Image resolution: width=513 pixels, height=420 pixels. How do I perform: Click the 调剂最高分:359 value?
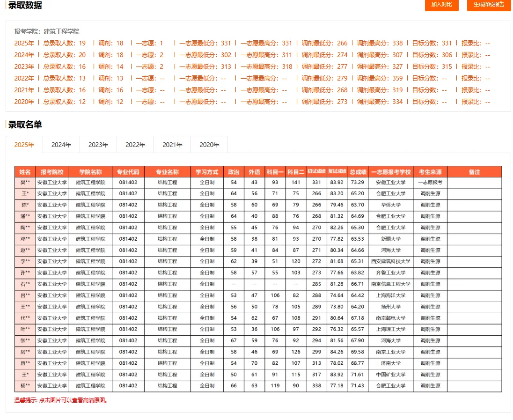(x=380, y=78)
